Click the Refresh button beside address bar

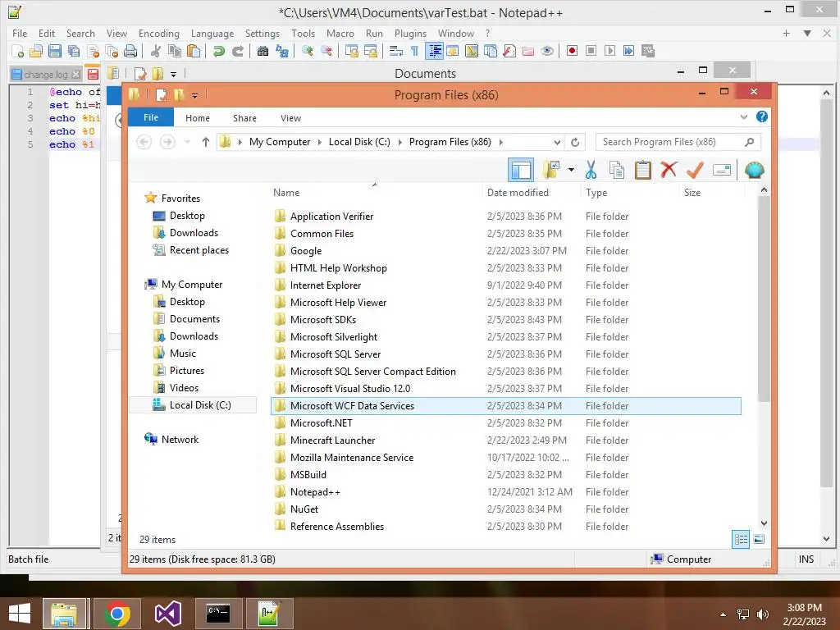pos(575,142)
